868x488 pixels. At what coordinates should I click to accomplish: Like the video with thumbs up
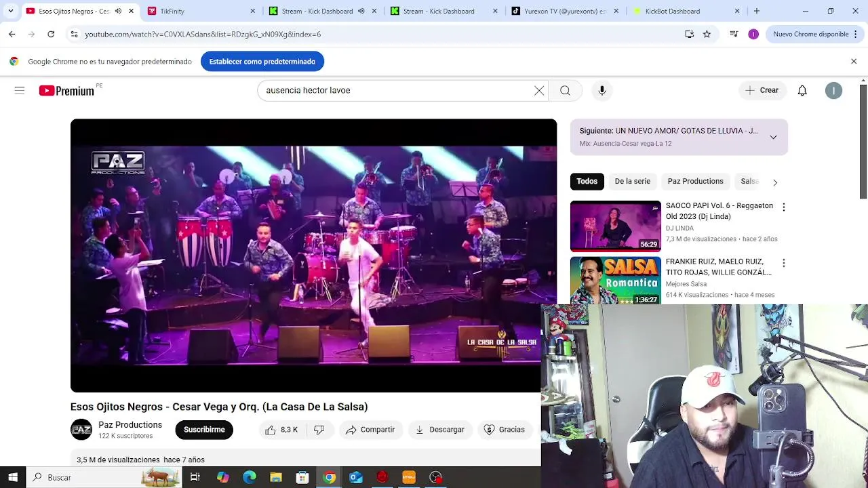click(x=281, y=430)
